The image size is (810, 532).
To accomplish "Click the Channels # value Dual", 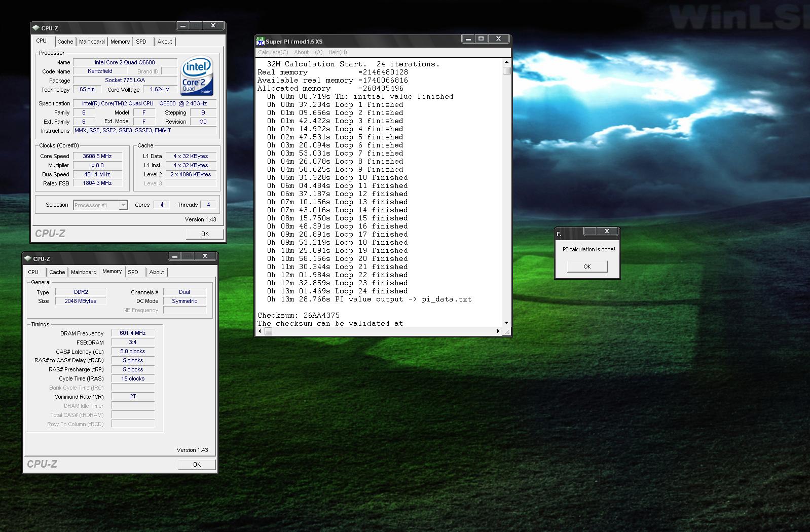I will click(185, 292).
